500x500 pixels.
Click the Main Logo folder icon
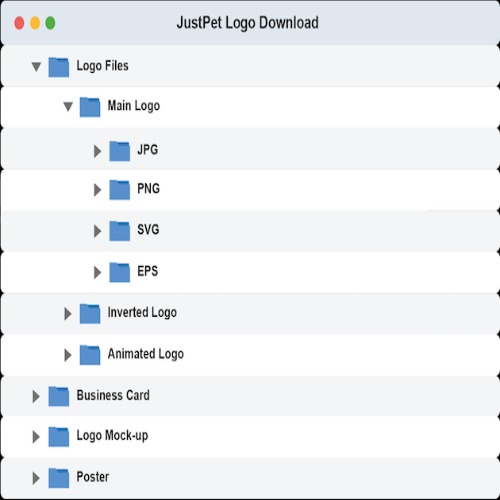[90, 107]
